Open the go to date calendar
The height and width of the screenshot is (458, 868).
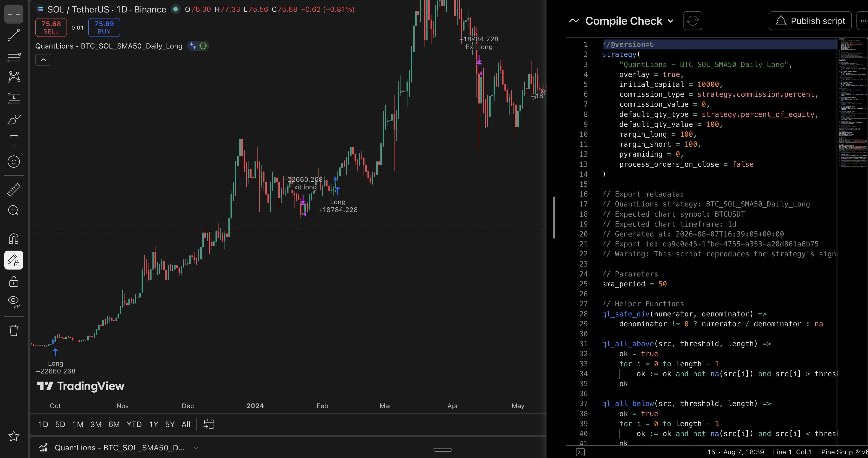209,424
